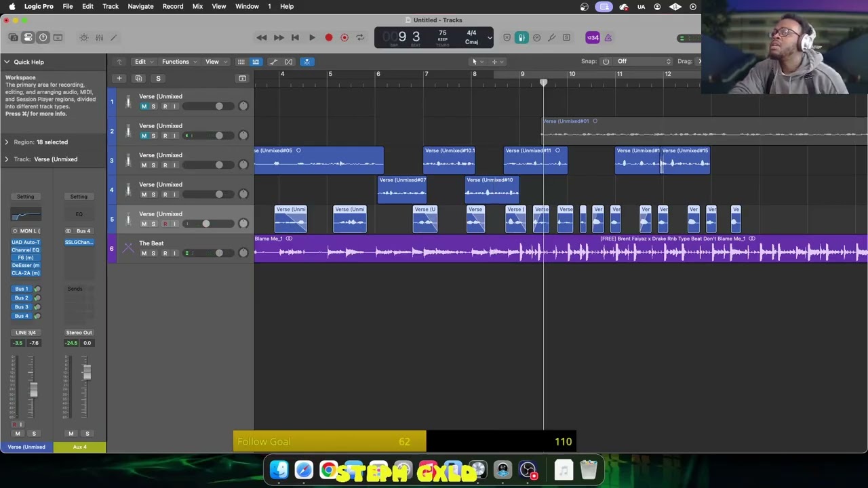Click the Rewind transport button
This screenshot has width=868, height=488.
(x=261, y=37)
